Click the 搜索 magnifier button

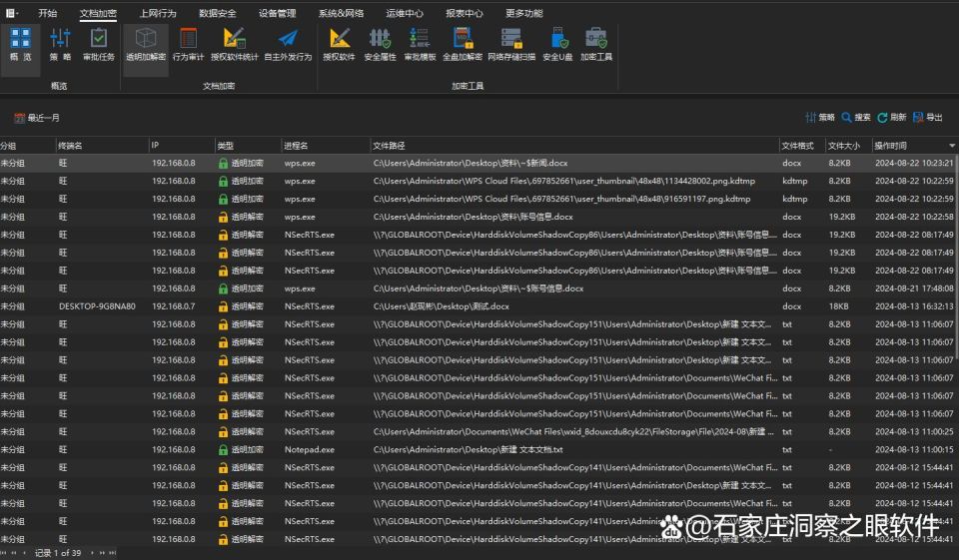coord(856,118)
